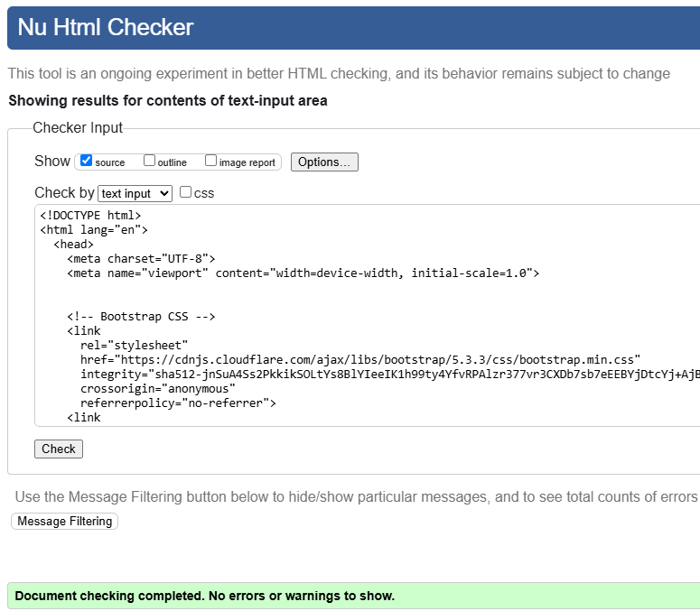Click the '<html lang="en">' line
The height and width of the screenshot is (611, 700).
point(94,230)
